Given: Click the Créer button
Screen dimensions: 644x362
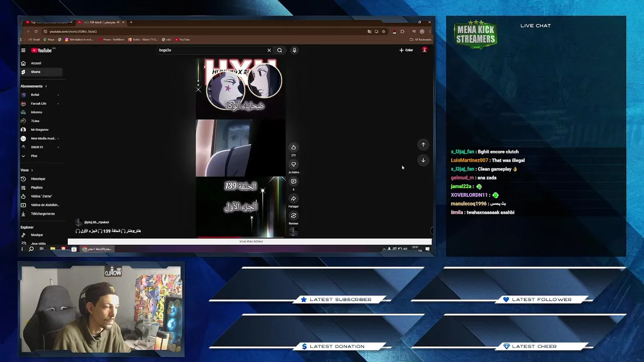Looking at the screenshot, I should (406, 50).
